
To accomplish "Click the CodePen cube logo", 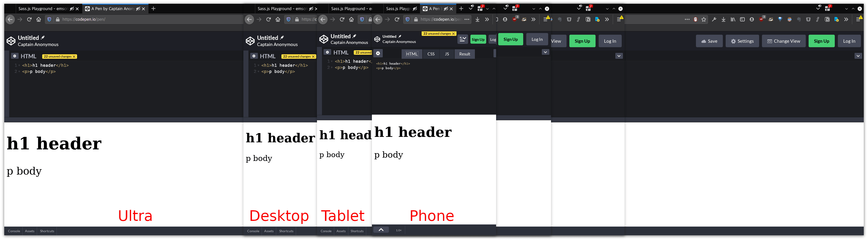I will click(10, 41).
